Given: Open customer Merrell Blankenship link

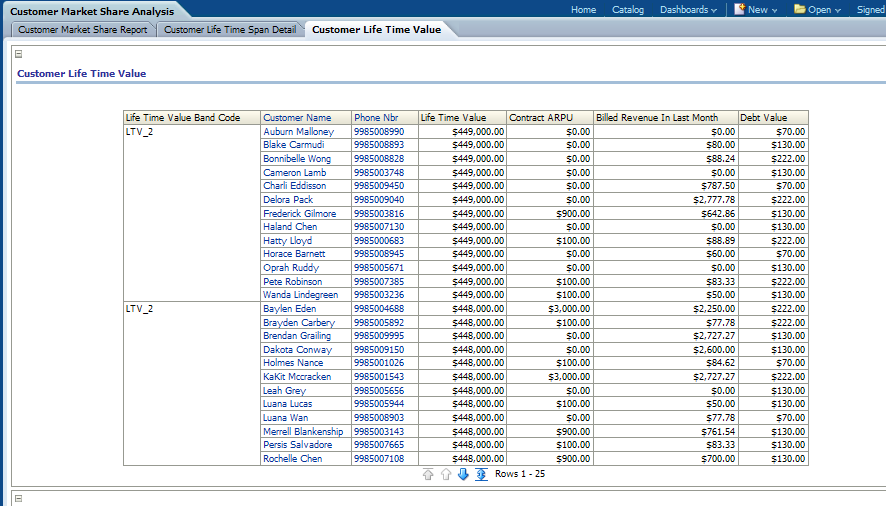Looking at the screenshot, I should (303, 431).
